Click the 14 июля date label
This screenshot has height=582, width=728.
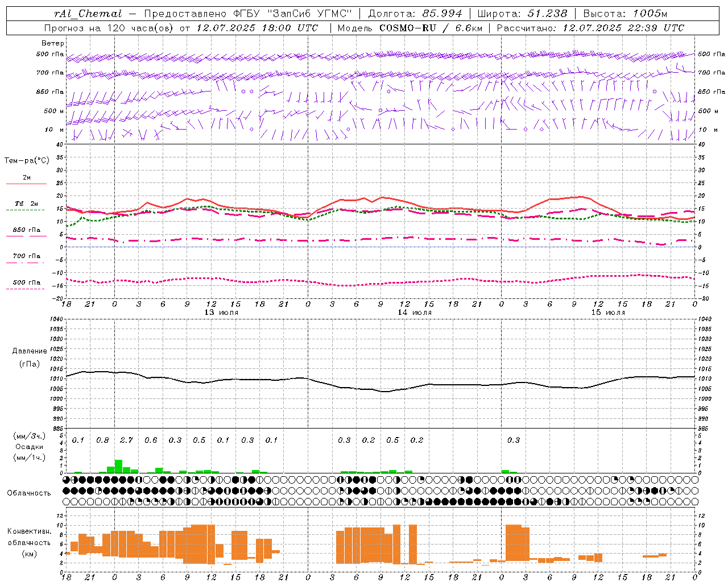tap(415, 313)
